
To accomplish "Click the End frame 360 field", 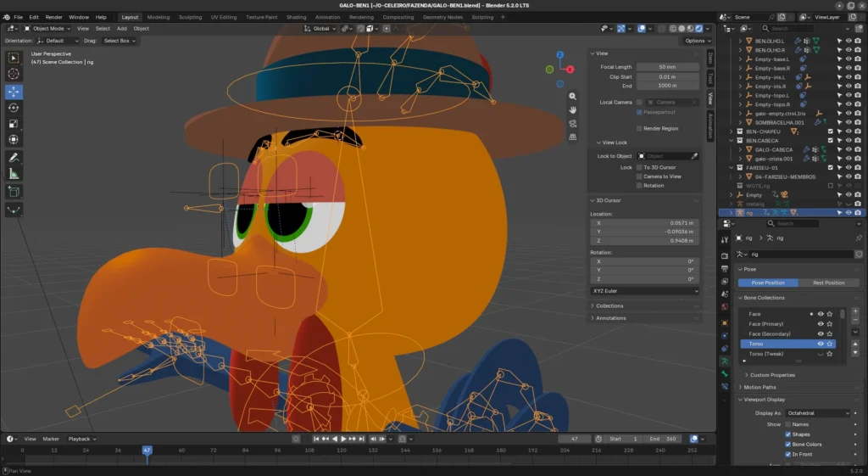I will coord(664,439).
